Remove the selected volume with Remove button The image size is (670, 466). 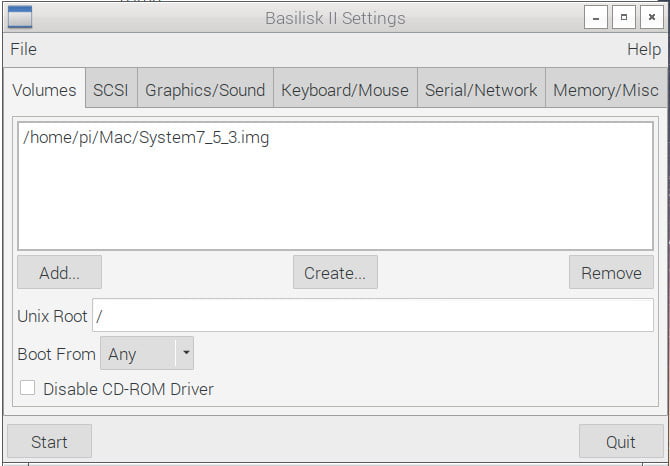pyautogui.click(x=611, y=273)
